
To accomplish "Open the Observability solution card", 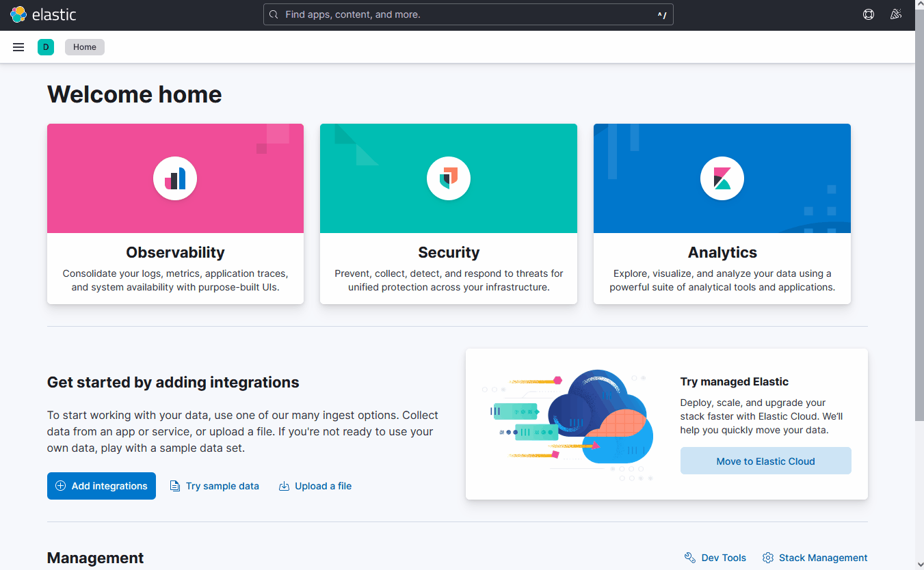I will 174,213.
